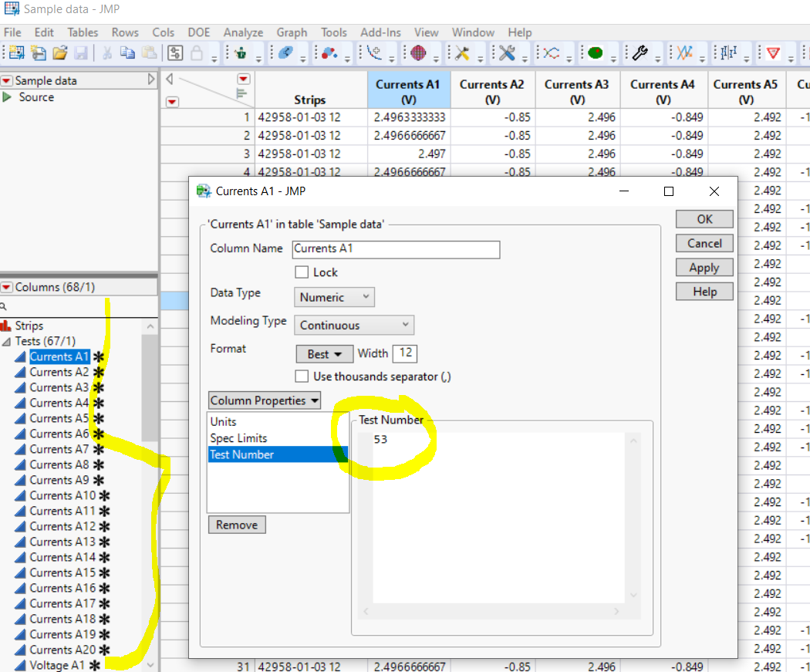Image resolution: width=810 pixels, height=672 pixels.
Task: Click the Apply button
Action: pos(704,268)
